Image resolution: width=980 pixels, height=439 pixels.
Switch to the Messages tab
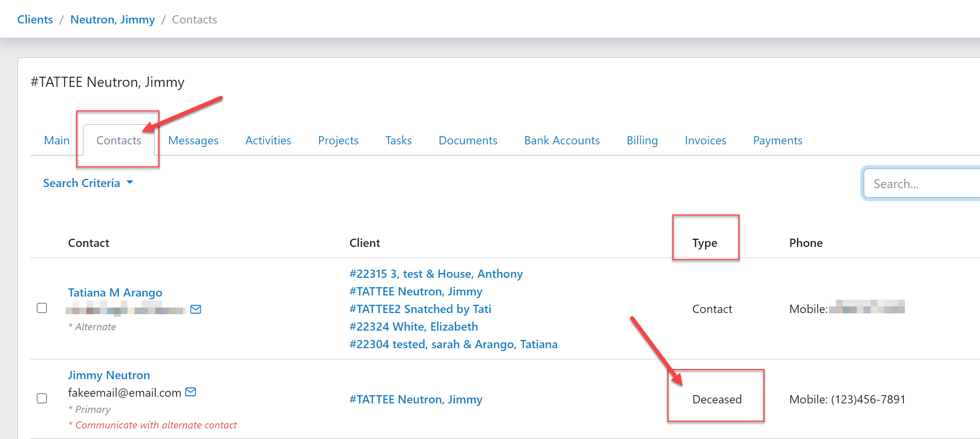(193, 140)
